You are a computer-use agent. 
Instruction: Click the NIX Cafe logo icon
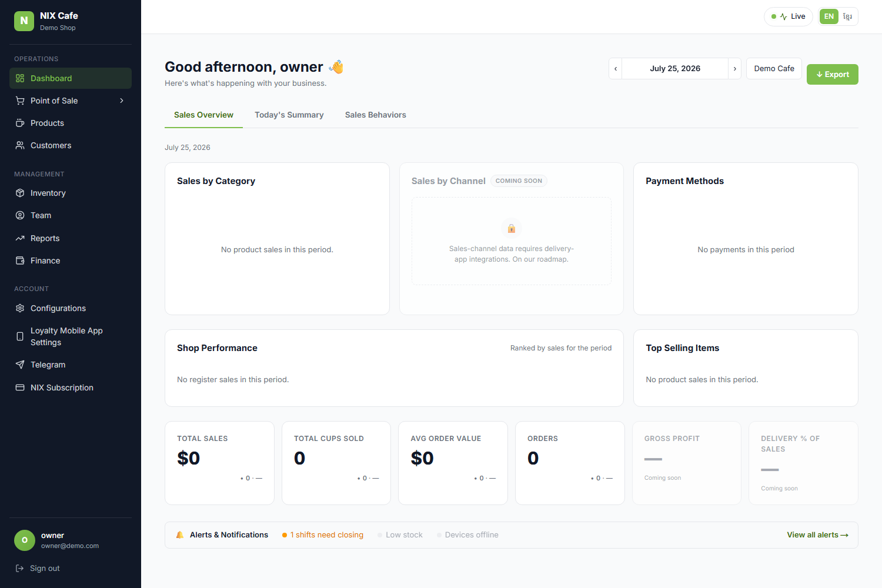pos(24,21)
